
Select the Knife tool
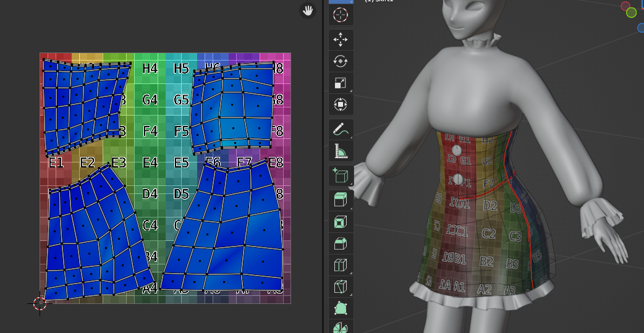[x=341, y=286]
